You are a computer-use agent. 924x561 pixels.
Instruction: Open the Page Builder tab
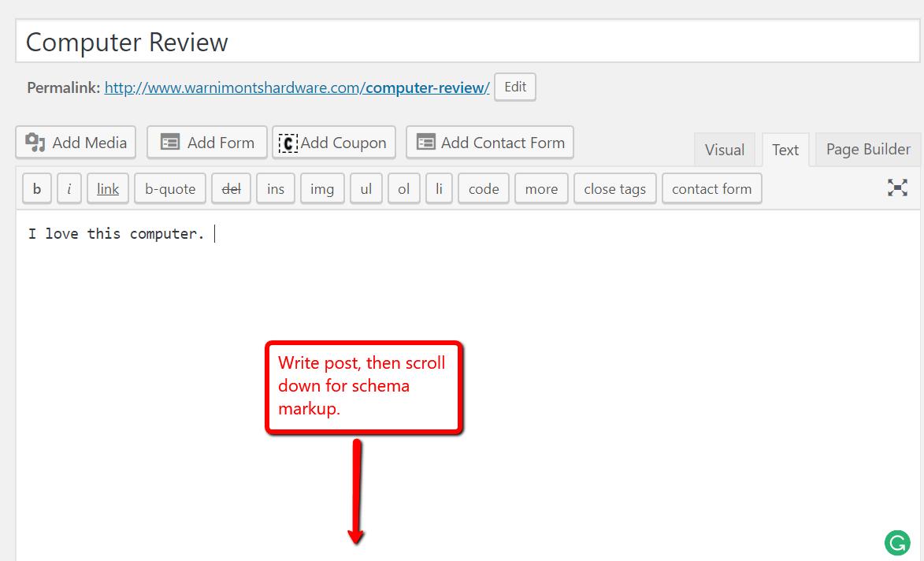pos(868,149)
